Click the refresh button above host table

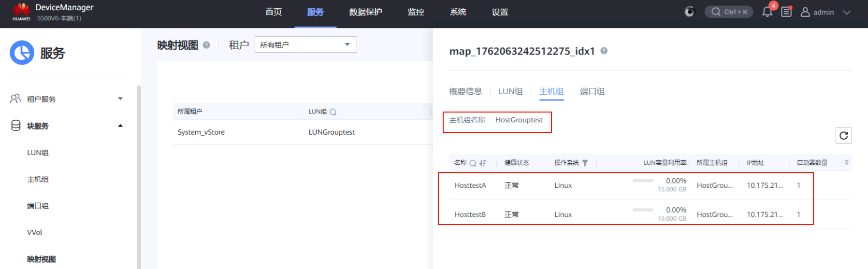click(x=843, y=136)
